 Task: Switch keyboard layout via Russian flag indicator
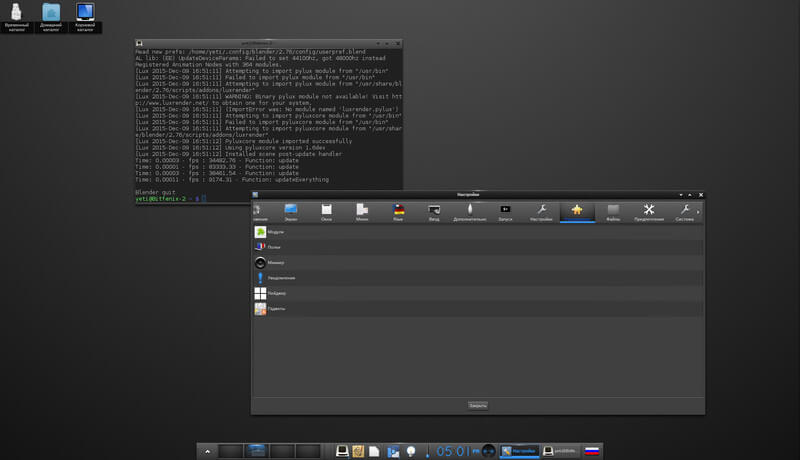(x=592, y=451)
